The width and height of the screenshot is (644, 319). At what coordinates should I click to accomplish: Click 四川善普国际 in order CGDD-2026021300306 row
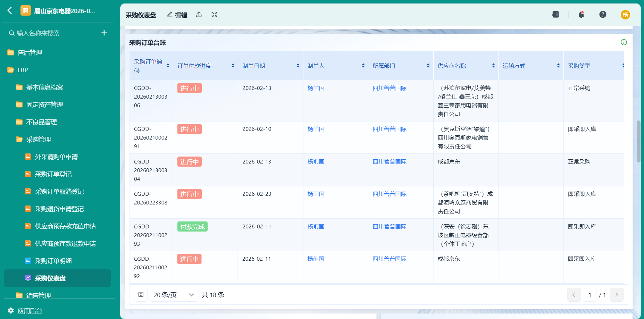click(x=390, y=88)
